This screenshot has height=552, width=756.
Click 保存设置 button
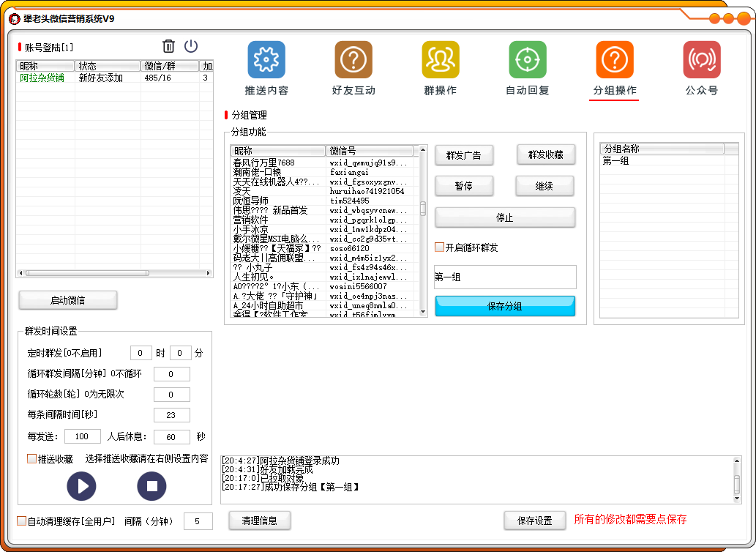point(535,521)
